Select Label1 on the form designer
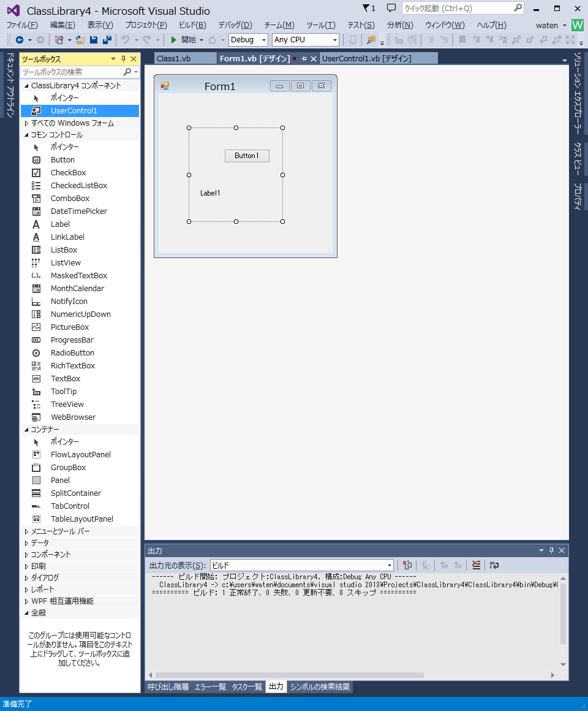The height and width of the screenshot is (711, 588). [210, 193]
